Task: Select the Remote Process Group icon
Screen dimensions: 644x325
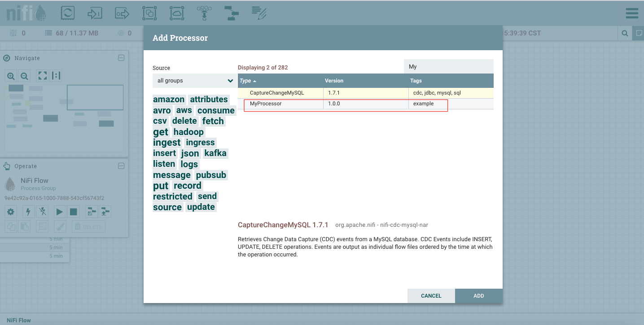Action: pos(177,13)
